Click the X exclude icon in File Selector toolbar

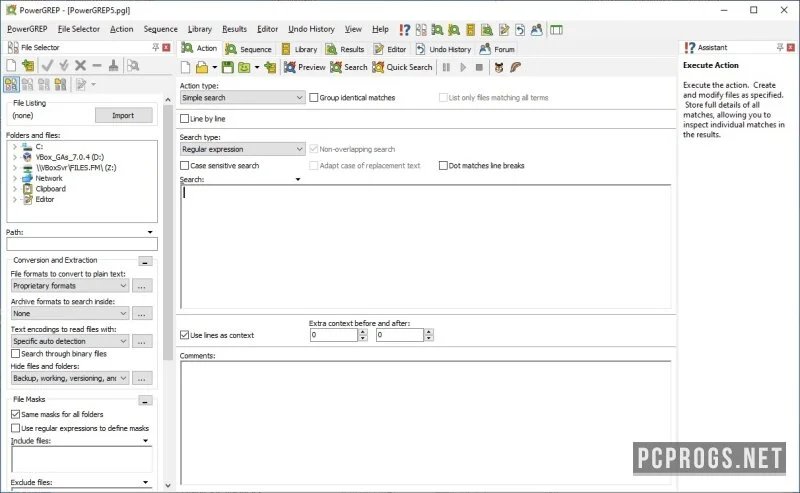click(x=80, y=65)
